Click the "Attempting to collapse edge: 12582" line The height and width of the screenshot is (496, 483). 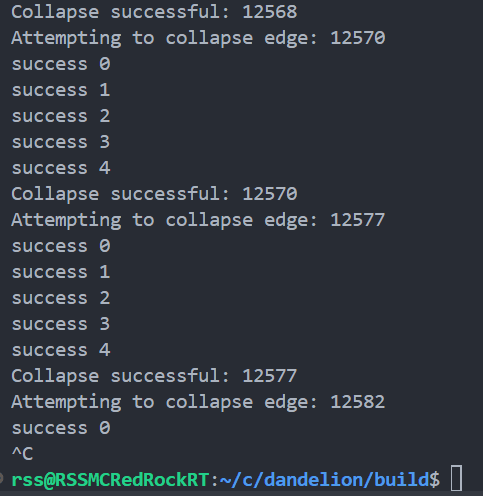tap(198, 402)
